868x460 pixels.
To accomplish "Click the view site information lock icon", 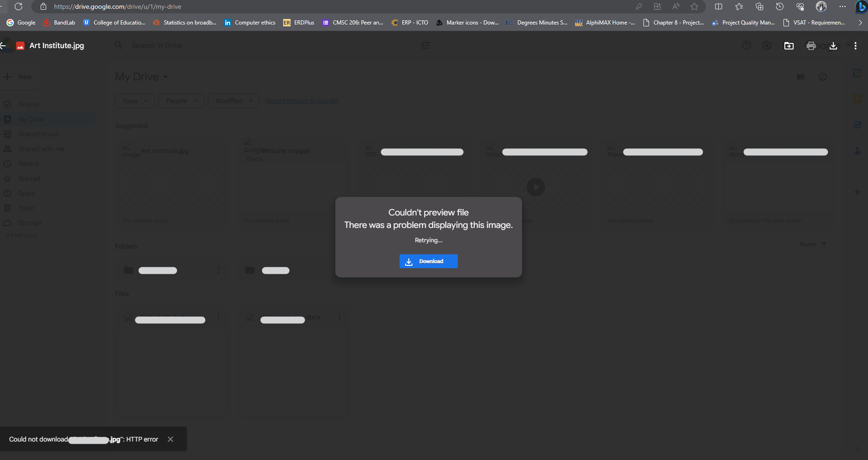I will point(43,6).
